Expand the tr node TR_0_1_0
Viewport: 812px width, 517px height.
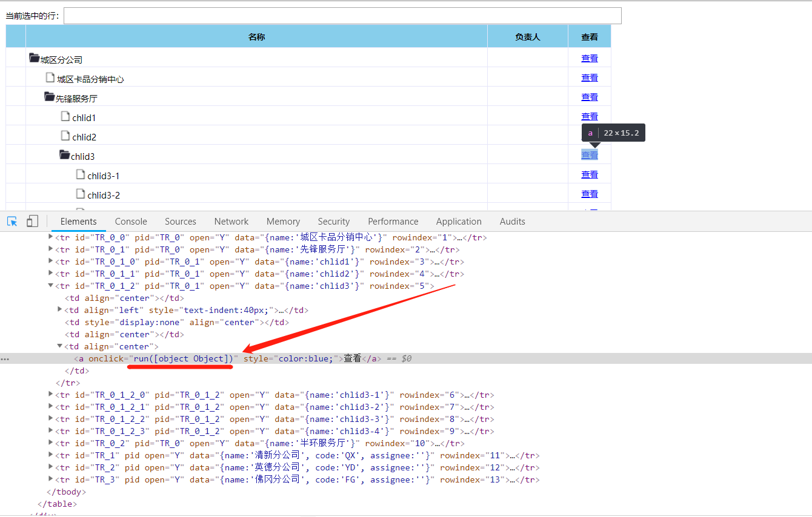pos(50,262)
